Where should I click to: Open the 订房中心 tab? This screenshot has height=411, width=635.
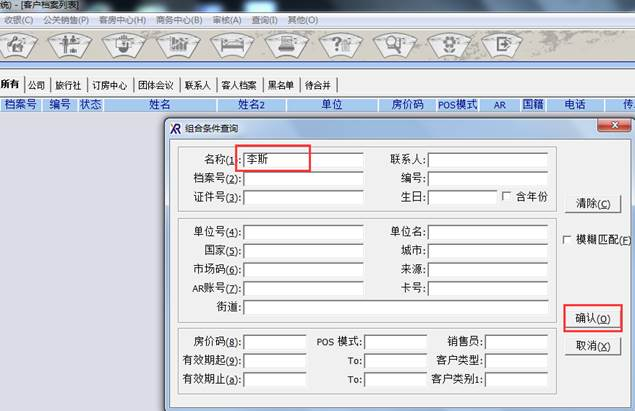point(110,85)
